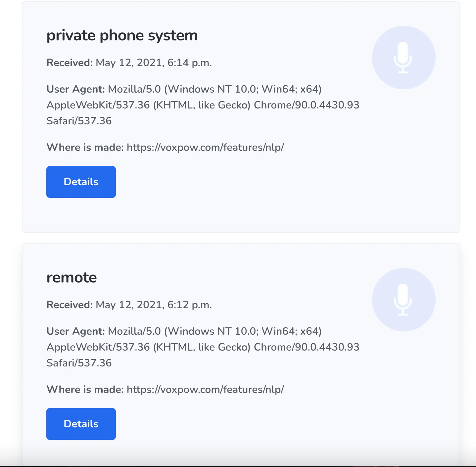The height and width of the screenshot is (467, 476).
Task: Select the 'remote' card heading
Action: click(x=71, y=277)
